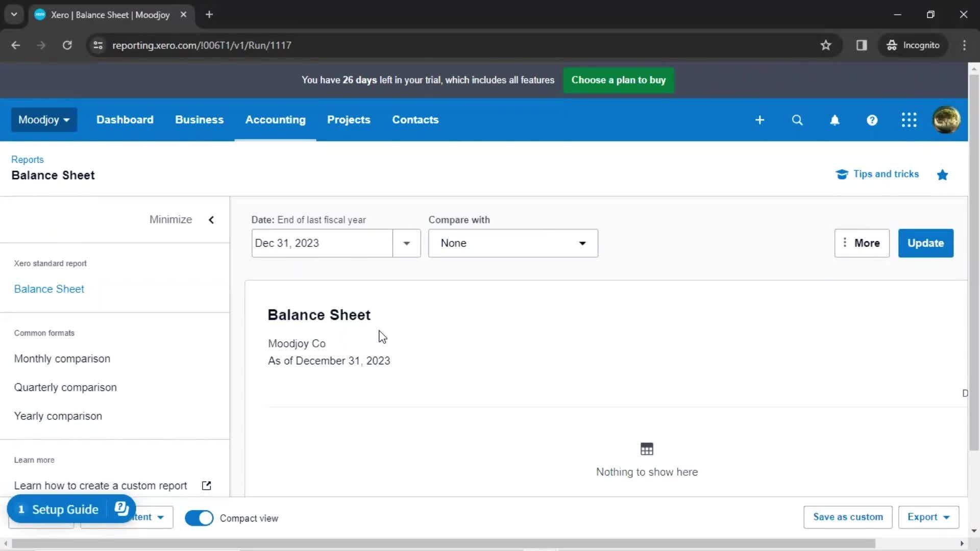The width and height of the screenshot is (980, 551).
Task: Open the apps grid menu
Action: (x=909, y=120)
